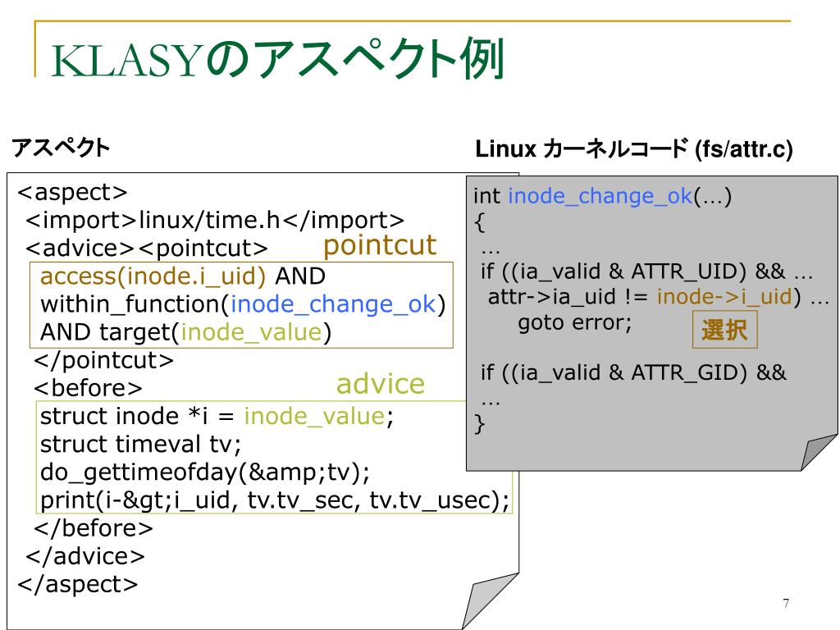Click the 'Linux カーネルコード (fs/attr.c)' heading

(634, 149)
